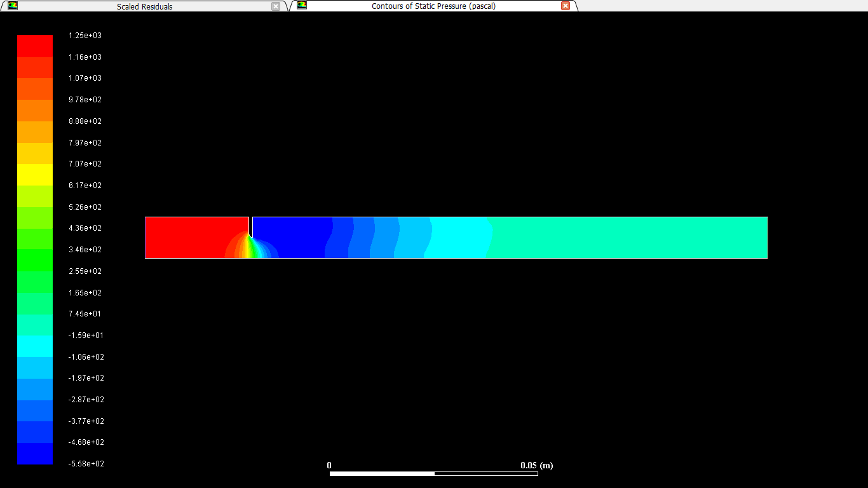Image resolution: width=868 pixels, height=488 pixels.
Task: Click the white scale bar ruler
Action: pos(434,473)
